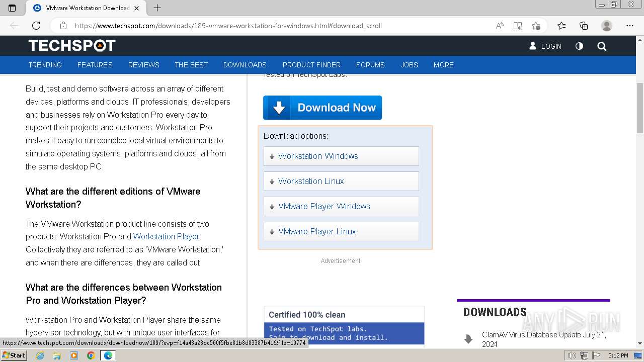The width and height of the screenshot is (644, 362).
Task: Close the VMware Workstation Download tab
Action: [x=137, y=8]
